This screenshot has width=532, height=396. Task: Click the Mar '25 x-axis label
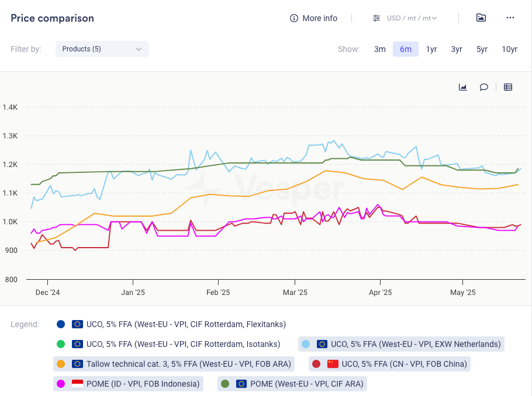(x=295, y=293)
